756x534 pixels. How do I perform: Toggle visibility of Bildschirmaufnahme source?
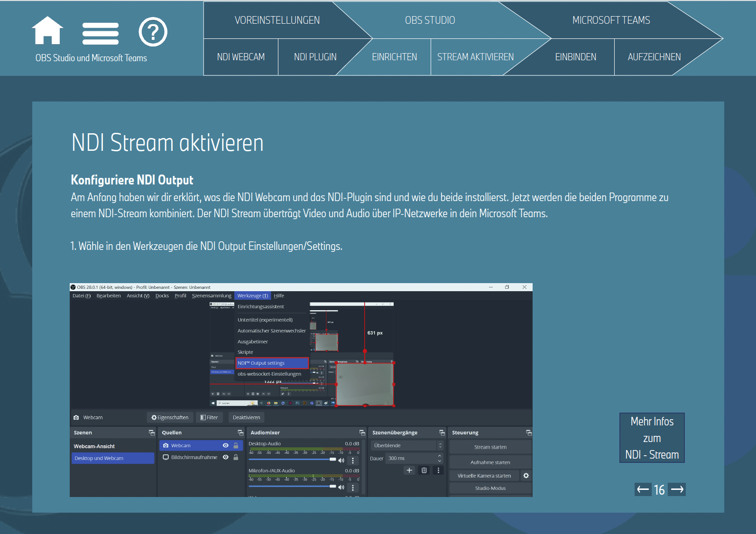click(226, 457)
